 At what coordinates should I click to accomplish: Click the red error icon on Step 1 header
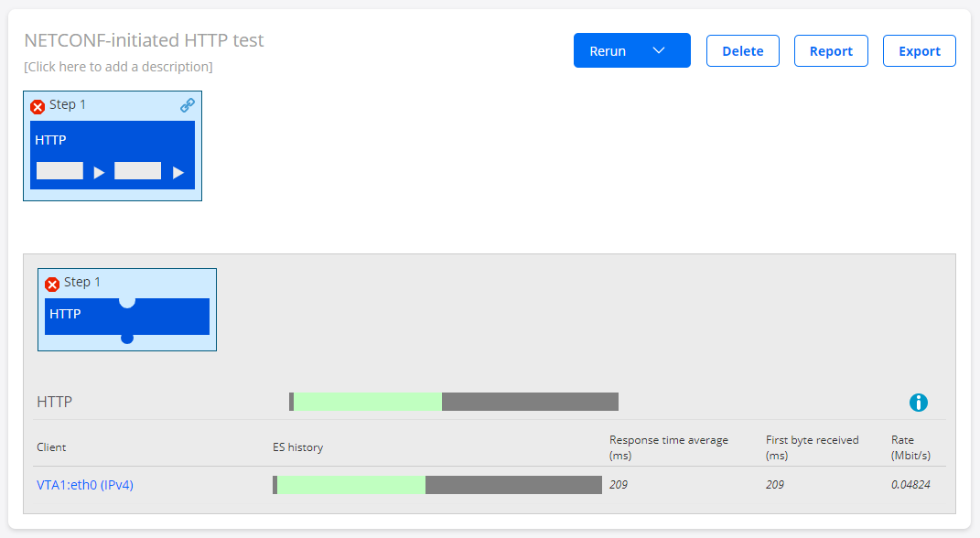point(38,106)
